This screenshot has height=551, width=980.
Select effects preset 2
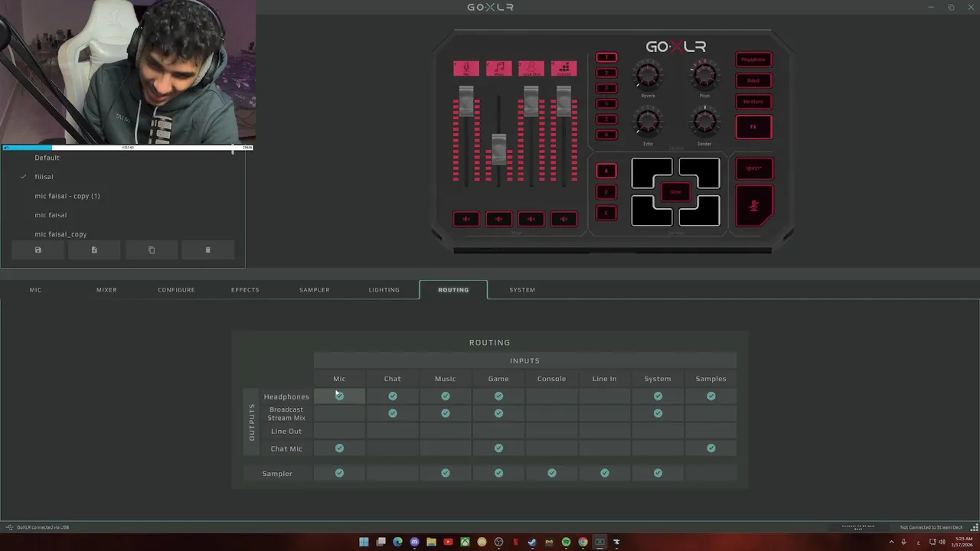point(606,73)
